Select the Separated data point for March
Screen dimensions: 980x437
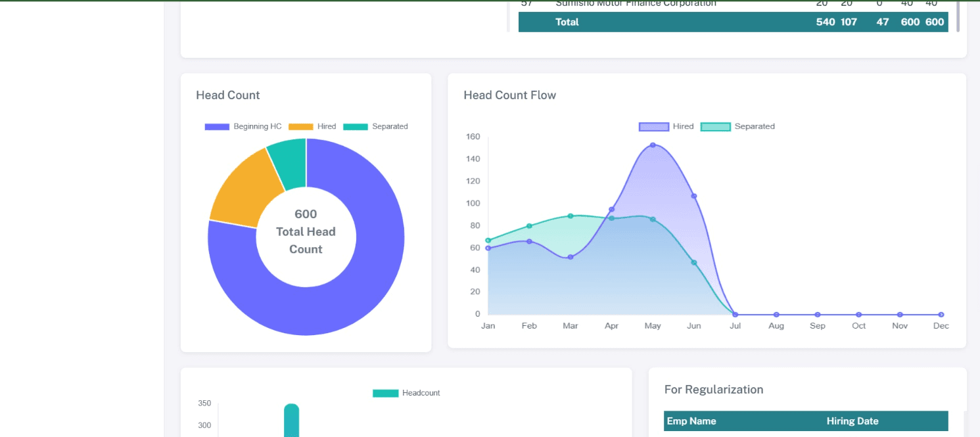tap(571, 216)
